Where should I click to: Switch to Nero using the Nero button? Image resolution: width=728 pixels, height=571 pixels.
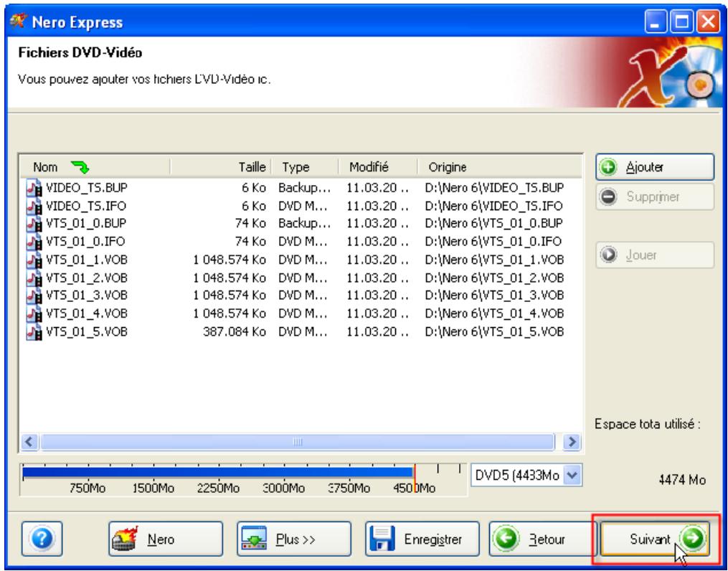[x=166, y=539]
